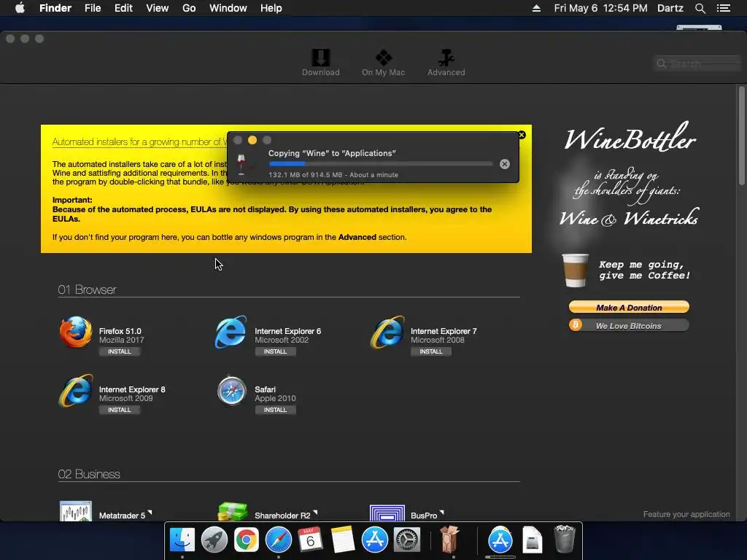Click the date and time in menu bar

pyautogui.click(x=600, y=8)
